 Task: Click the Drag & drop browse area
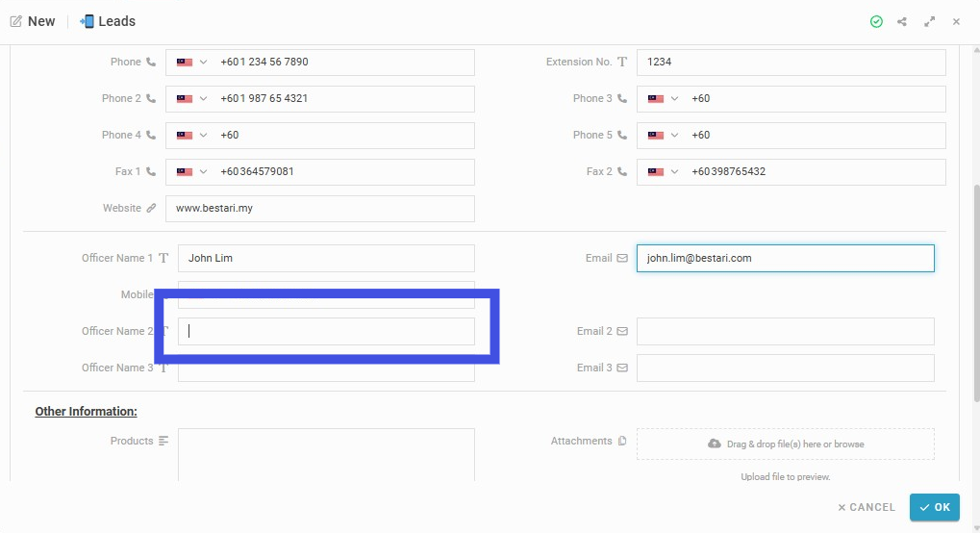(x=785, y=444)
